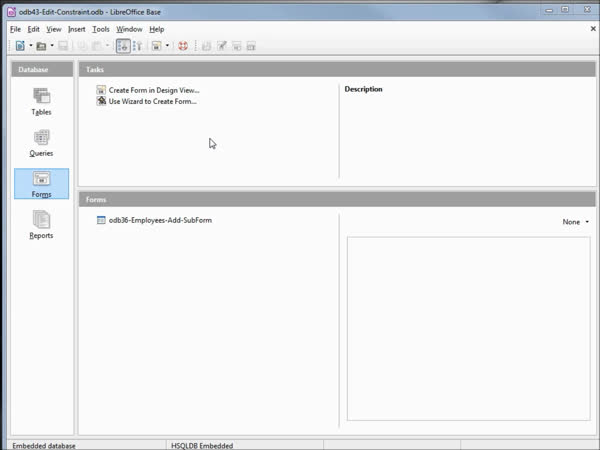Maximize the LibreOffice Base window
This screenshot has height=450, width=600.
(565, 10)
